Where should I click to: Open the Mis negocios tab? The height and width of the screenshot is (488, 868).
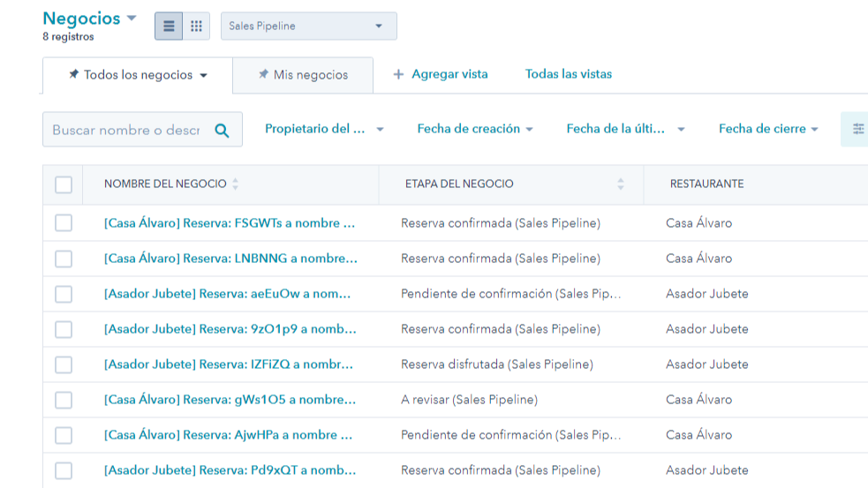point(310,75)
